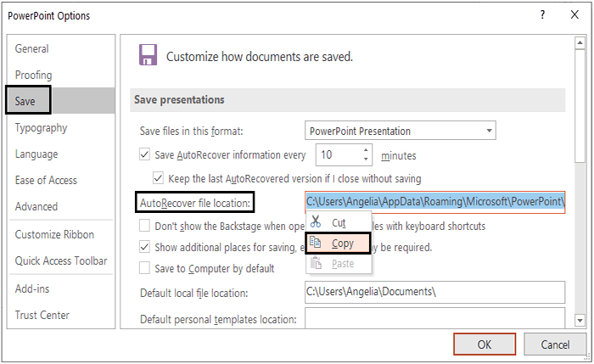Choose Paste from the context menu
594x364 pixels.
tap(339, 263)
